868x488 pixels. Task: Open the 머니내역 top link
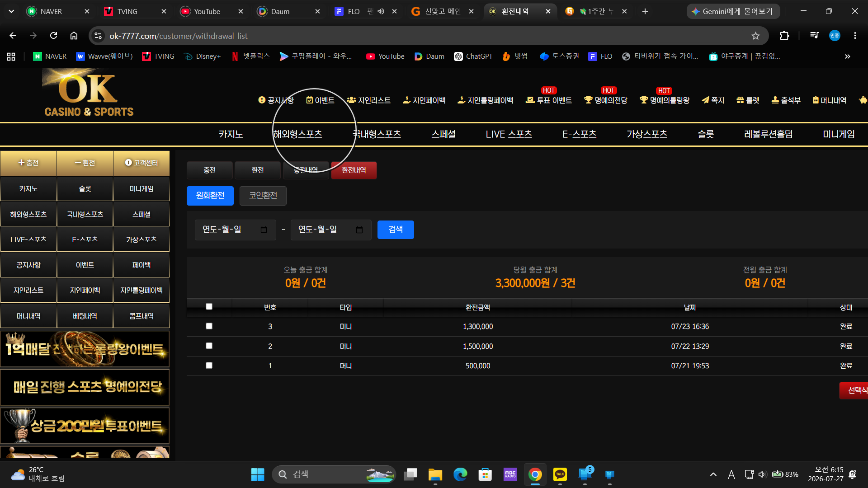pyautogui.click(x=830, y=100)
